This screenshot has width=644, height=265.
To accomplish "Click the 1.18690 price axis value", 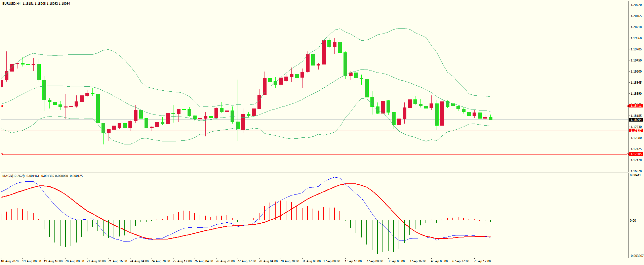I will pos(636,94).
